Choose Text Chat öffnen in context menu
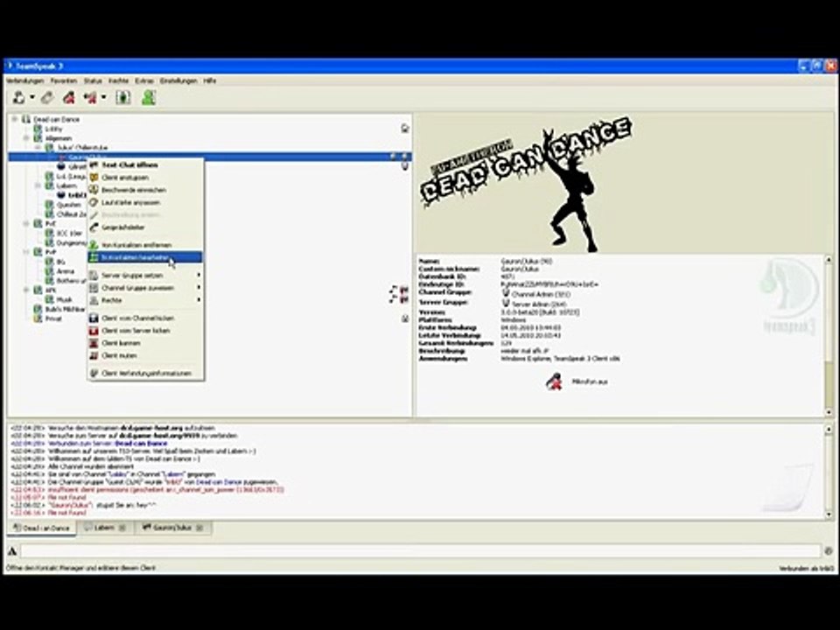Viewport: 840px width, 630px height. tap(145, 165)
